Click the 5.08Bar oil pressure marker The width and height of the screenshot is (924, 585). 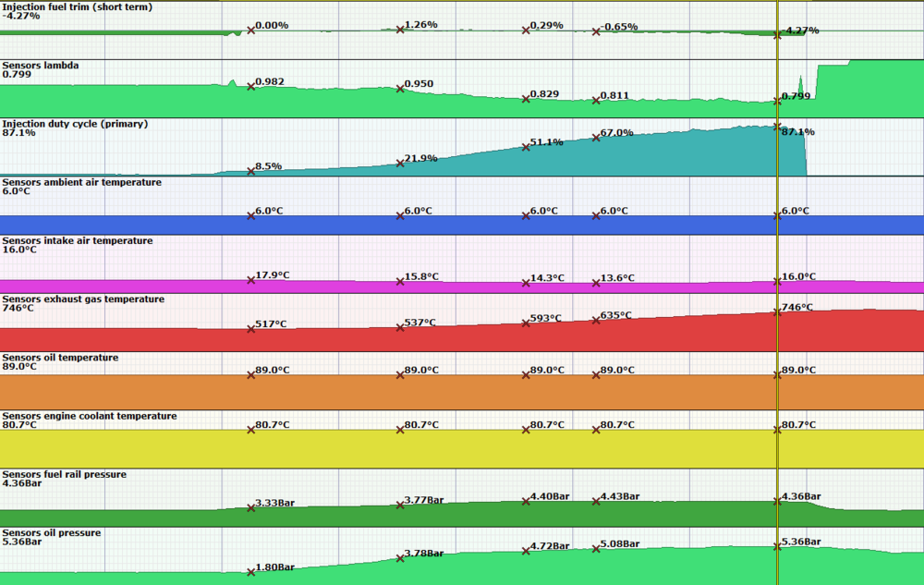[596, 549]
